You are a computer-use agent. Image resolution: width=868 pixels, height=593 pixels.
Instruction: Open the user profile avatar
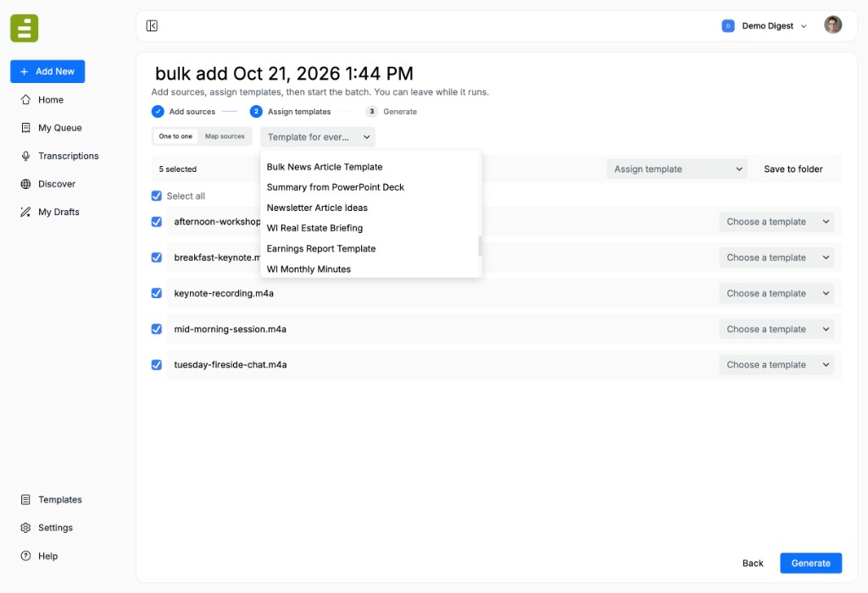pyautogui.click(x=832, y=25)
